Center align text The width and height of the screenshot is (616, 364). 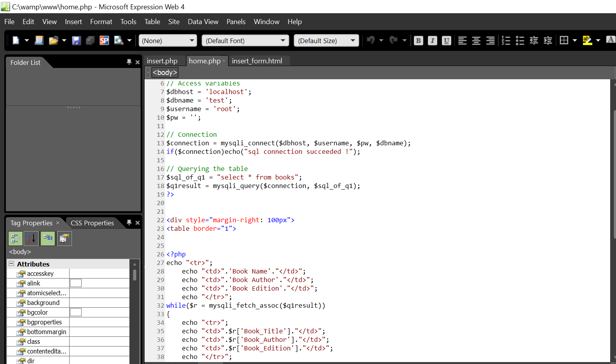476,40
